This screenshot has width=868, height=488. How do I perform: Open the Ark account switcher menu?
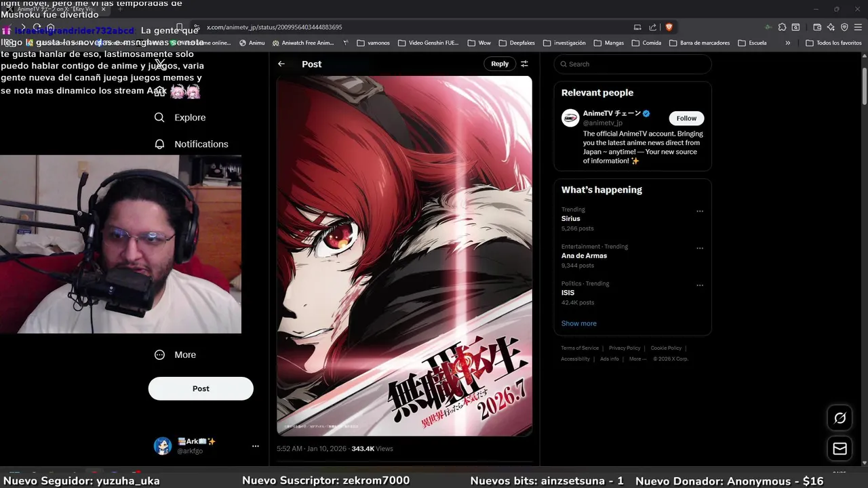(255, 446)
